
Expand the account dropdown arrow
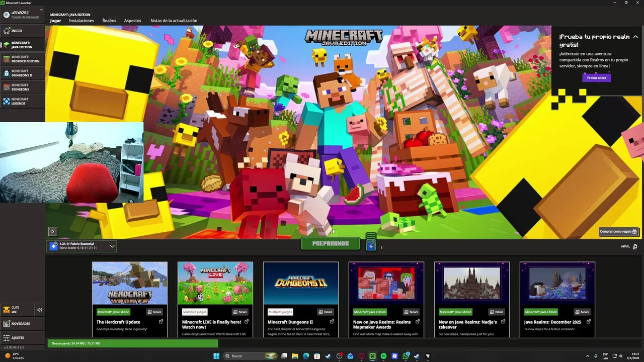coord(41,10)
